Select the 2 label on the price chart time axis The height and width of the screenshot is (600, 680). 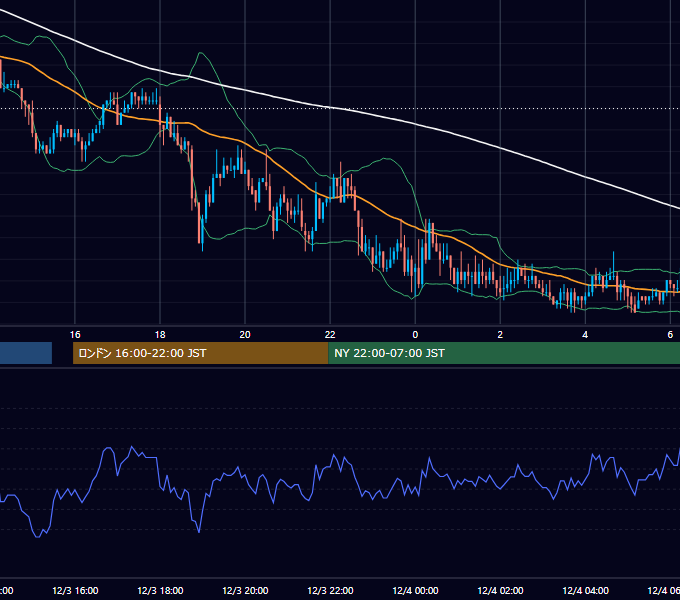pos(500,334)
